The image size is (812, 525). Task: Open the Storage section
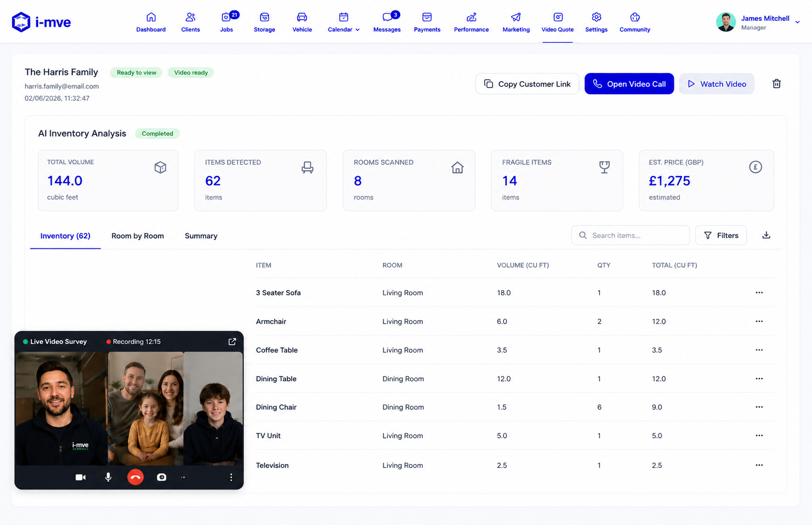(264, 22)
